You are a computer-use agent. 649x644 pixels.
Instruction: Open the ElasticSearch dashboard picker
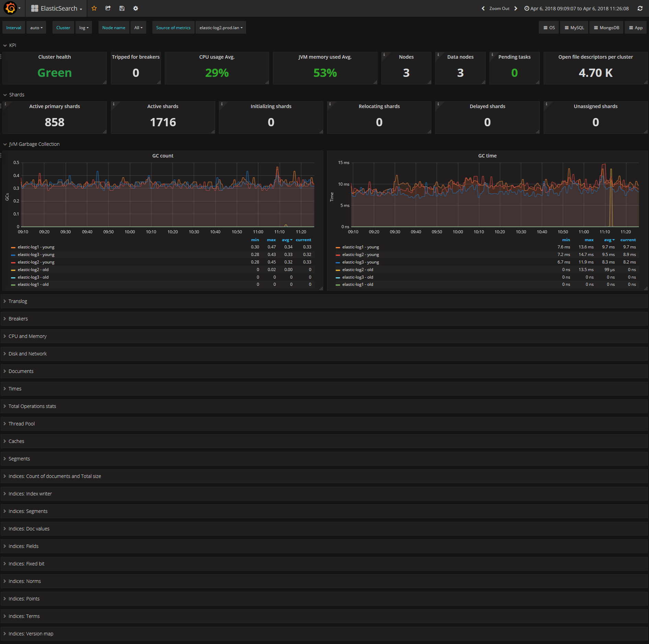point(57,9)
